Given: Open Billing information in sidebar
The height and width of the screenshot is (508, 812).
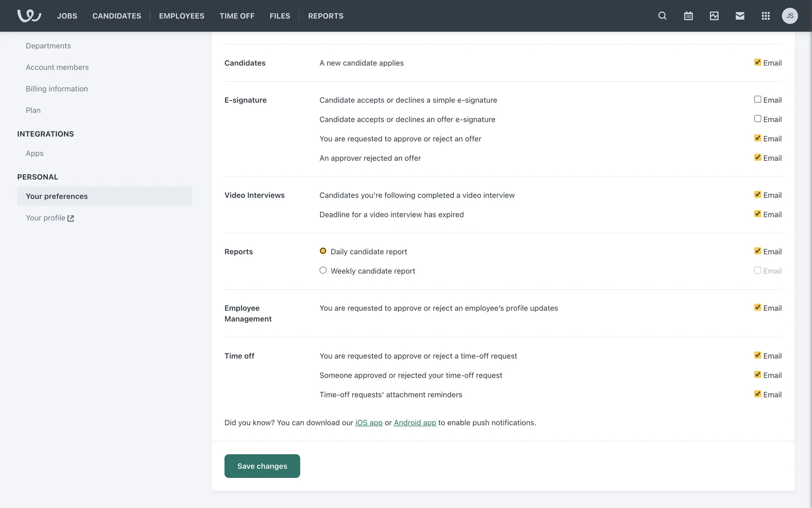Looking at the screenshot, I should 57,89.
